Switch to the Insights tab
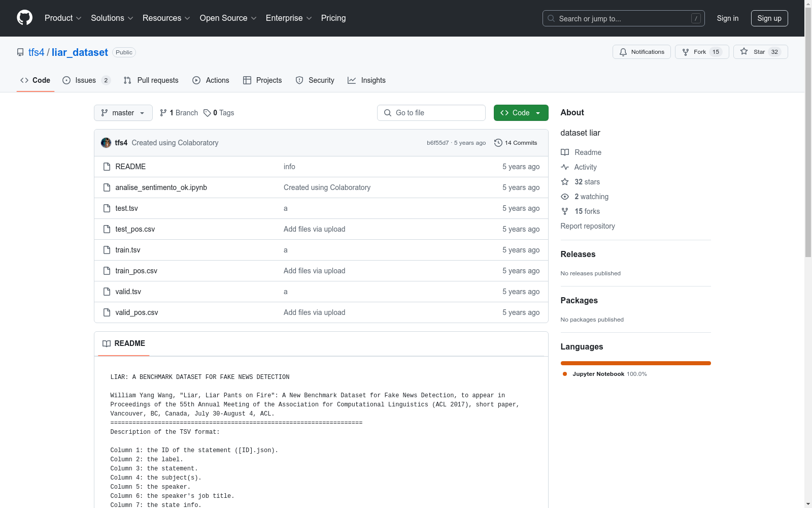Viewport: 812px width, 508px height. (x=367, y=80)
